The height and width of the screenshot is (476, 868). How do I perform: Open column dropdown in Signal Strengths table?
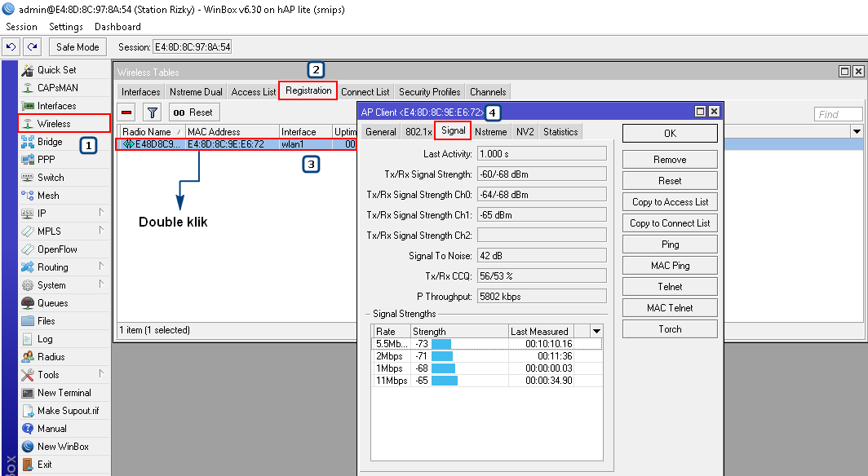[596, 331]
